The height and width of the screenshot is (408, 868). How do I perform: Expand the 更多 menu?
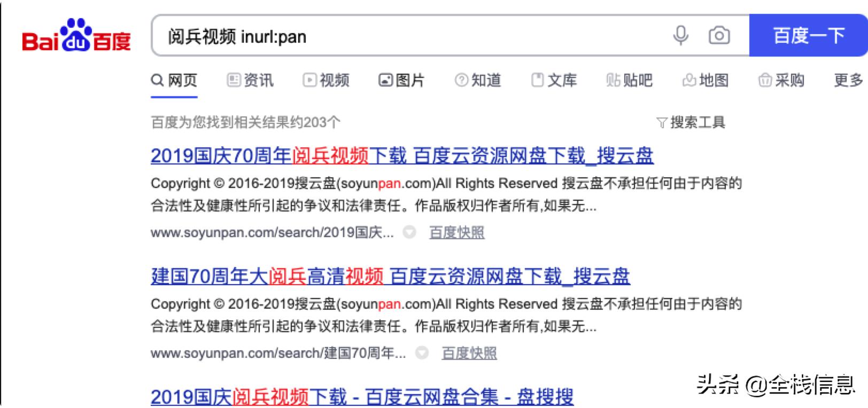click(849, 81)
